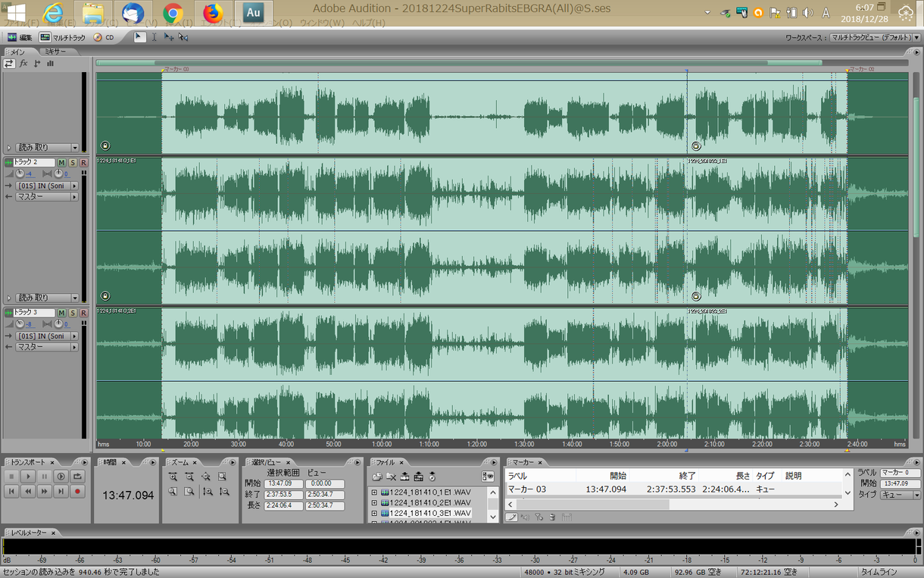Select the Time Selection I-beam tool

coord(154,36)
